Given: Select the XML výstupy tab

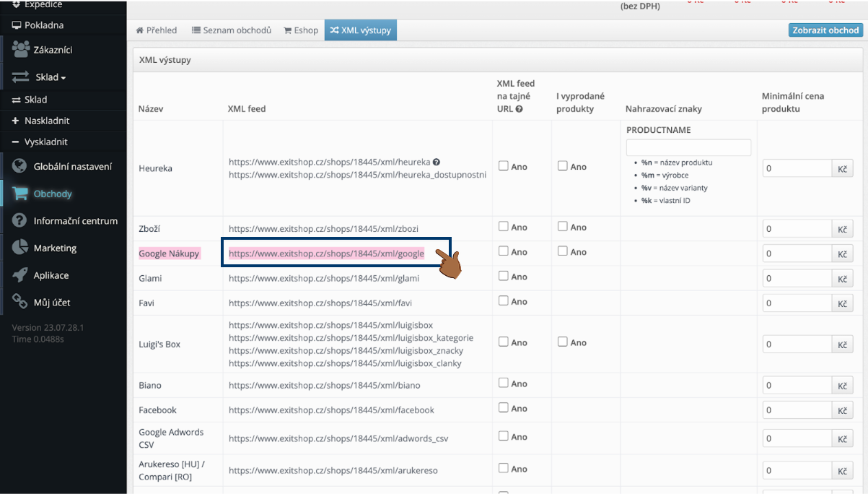Looking at the screenshot, I should [x=361, y=30].
